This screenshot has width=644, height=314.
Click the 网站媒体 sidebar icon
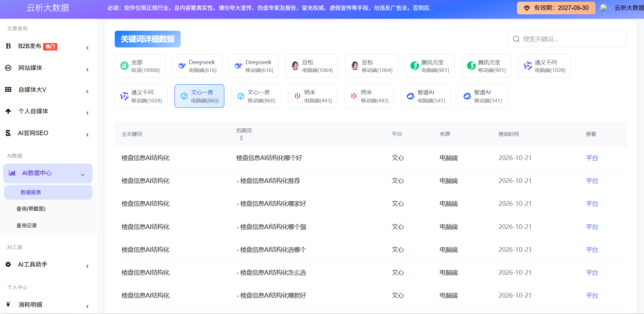[x=8, y=68]
